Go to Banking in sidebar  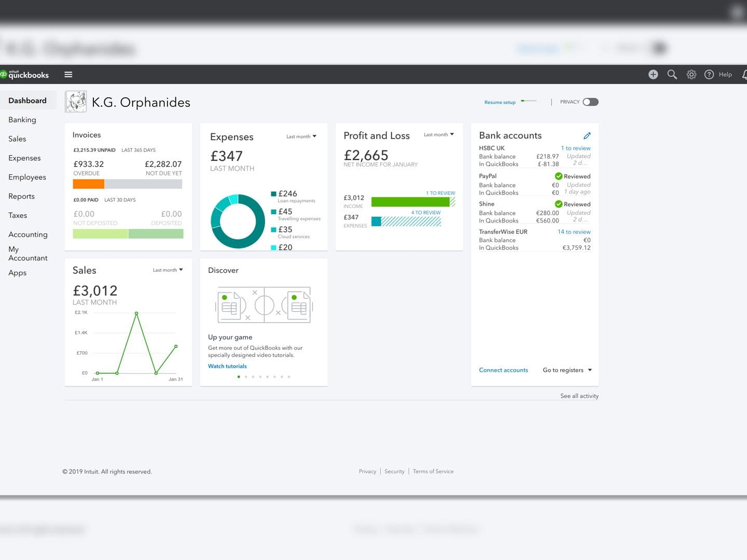click(x=22, y=120)
